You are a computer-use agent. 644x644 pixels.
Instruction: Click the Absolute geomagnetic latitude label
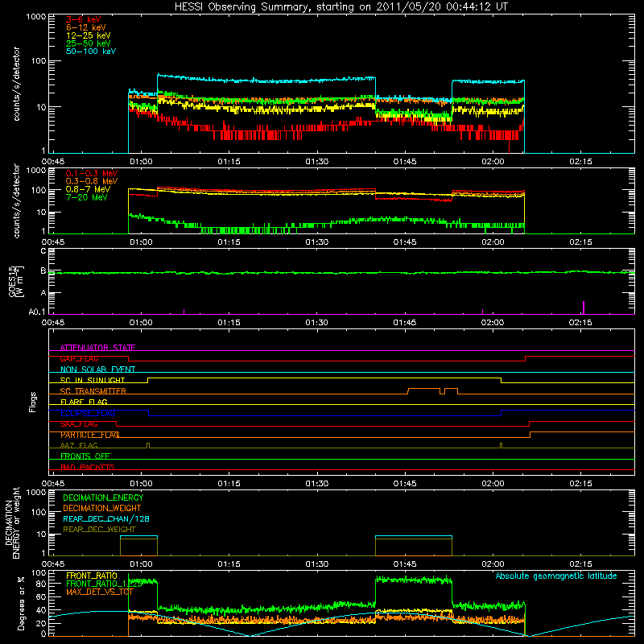point(556,576)
